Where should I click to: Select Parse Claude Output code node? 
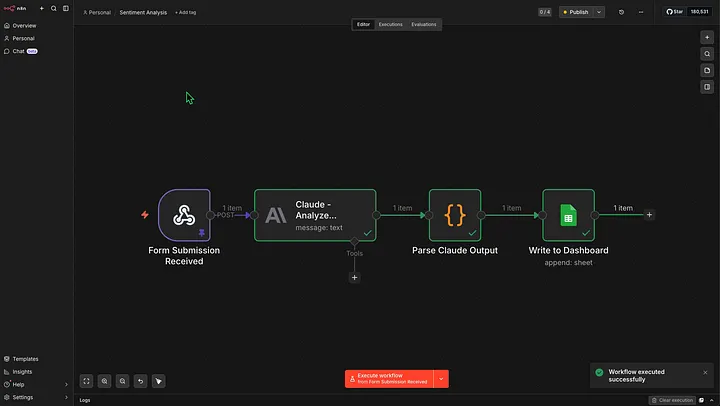click(455, 215)
